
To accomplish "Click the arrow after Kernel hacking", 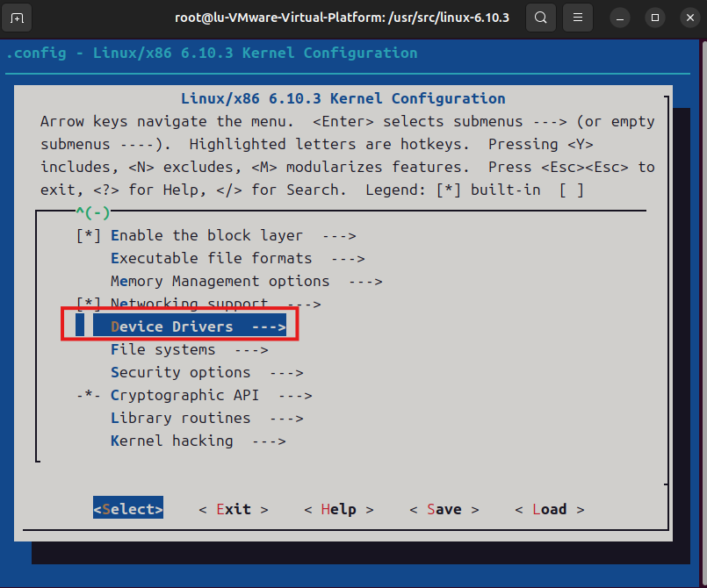I will click(269, 441).
